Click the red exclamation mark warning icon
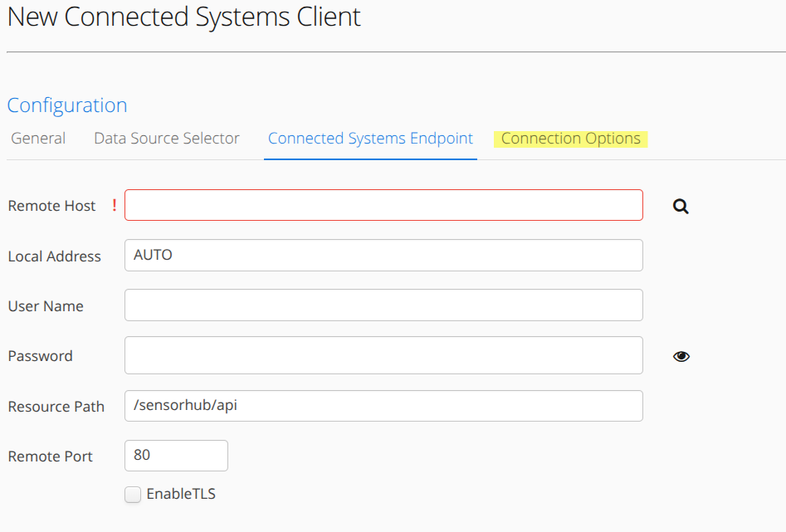This screenshot has width=786, height=532. (115, 204)
